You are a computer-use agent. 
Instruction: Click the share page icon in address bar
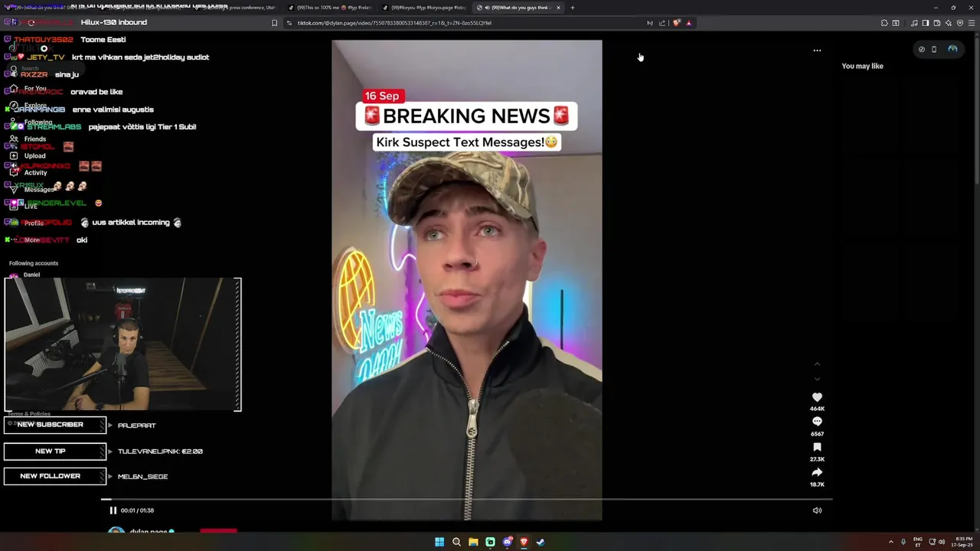[662, 23]
